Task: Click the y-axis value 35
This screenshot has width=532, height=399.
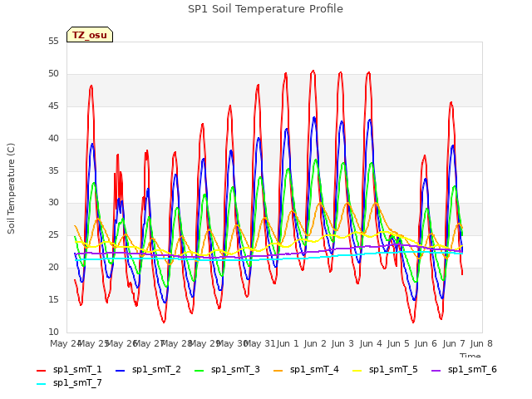Action: coord(53,170)
